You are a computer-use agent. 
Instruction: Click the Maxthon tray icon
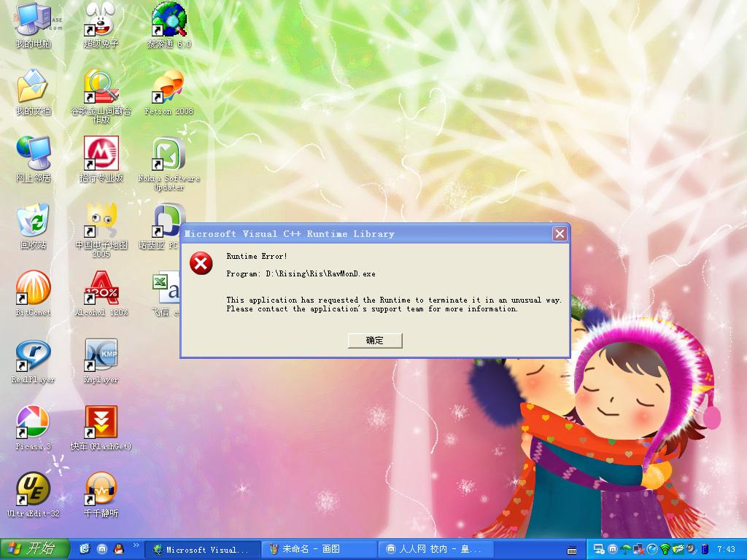pyautogui.click(x=613, y=549)
